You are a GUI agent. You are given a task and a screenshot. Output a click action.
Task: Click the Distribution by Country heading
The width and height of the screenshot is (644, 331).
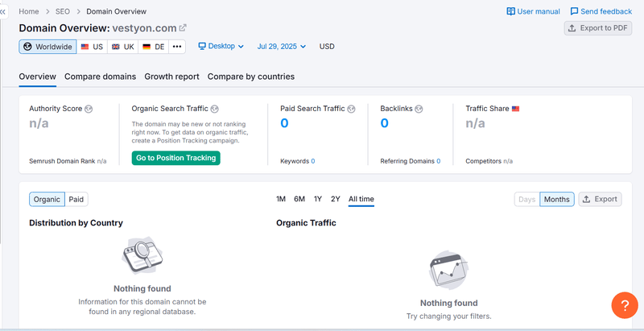pyautogui.click(x=76, y=223)
